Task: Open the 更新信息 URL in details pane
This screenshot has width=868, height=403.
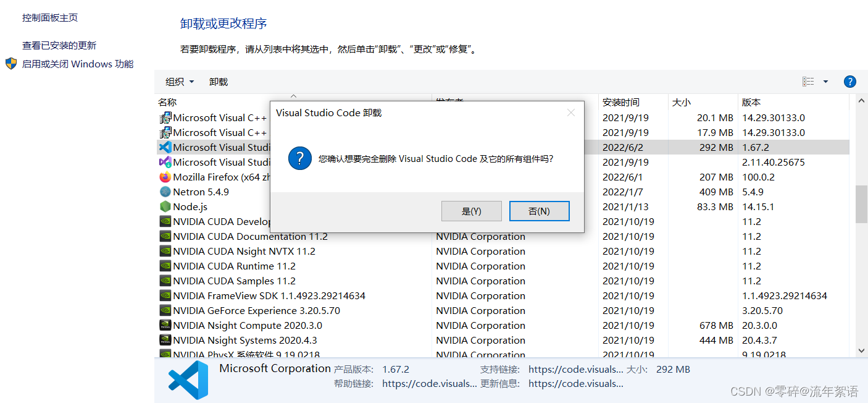Action: tap(576, 383)
